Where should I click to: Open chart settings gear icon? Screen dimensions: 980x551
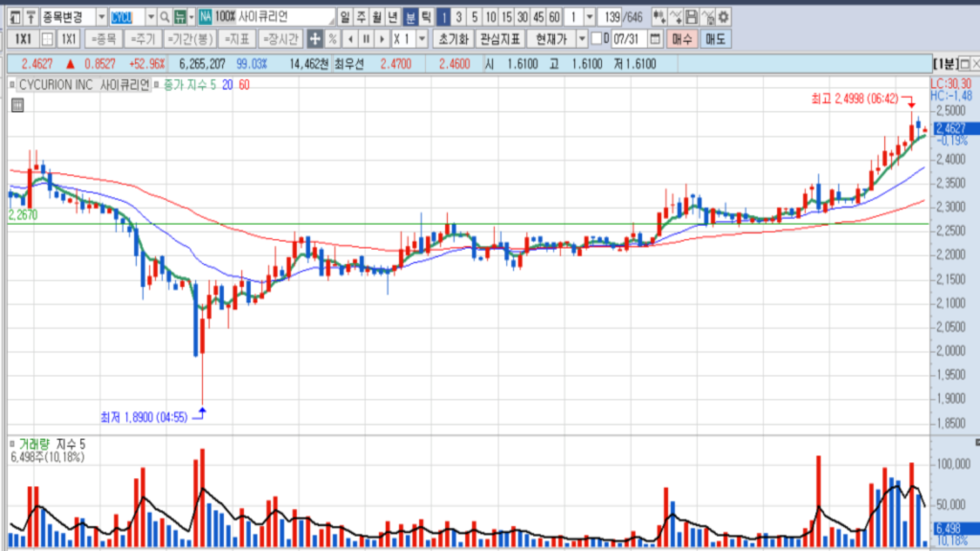(724, 17)
